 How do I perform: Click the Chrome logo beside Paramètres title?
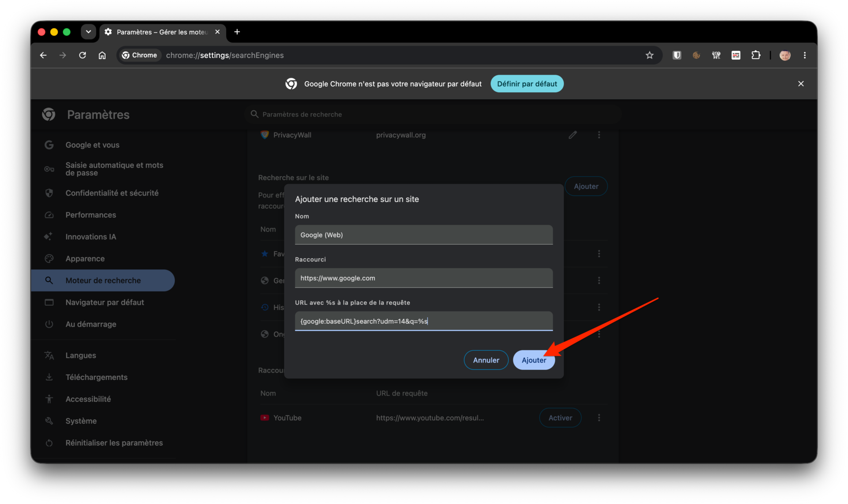coord(49,114)
